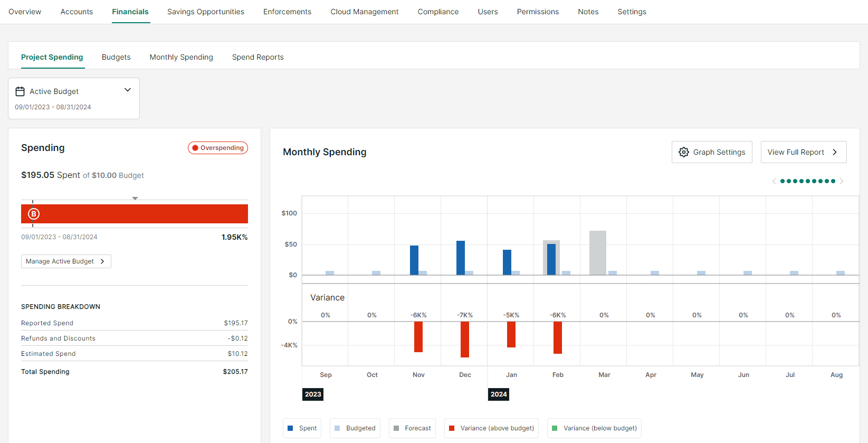Open the Overview tab
The image size is (868, 443).
[x=25, y=12]
